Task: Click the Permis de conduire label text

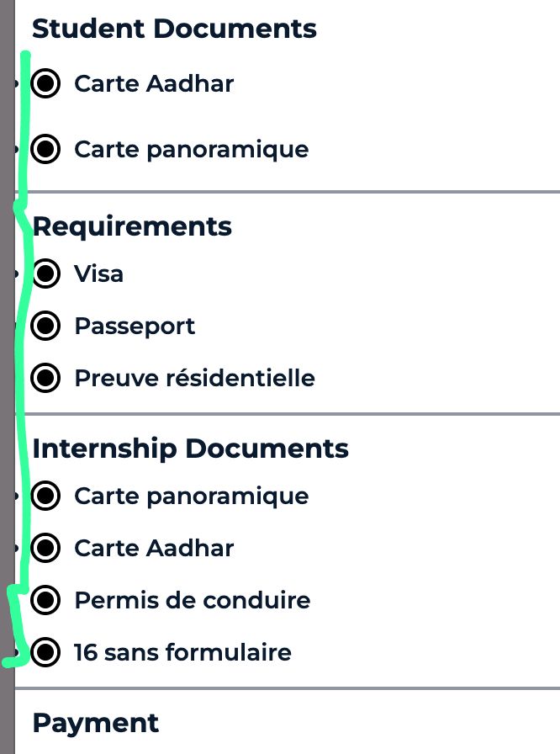Action: tap(192, 600)
